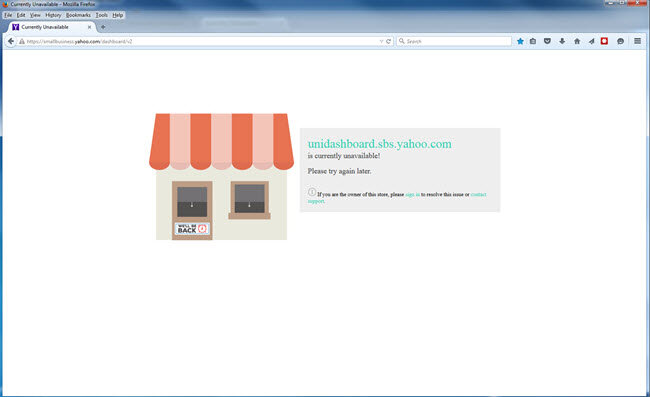
Task: Click the paper plane send icon
Action: [x=591, y=41]
